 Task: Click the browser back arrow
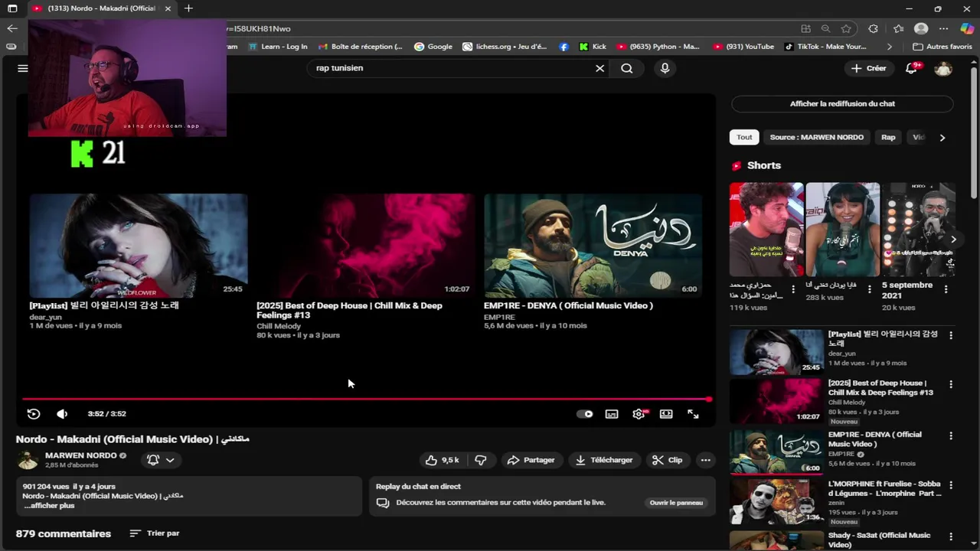tap(11, 28)
